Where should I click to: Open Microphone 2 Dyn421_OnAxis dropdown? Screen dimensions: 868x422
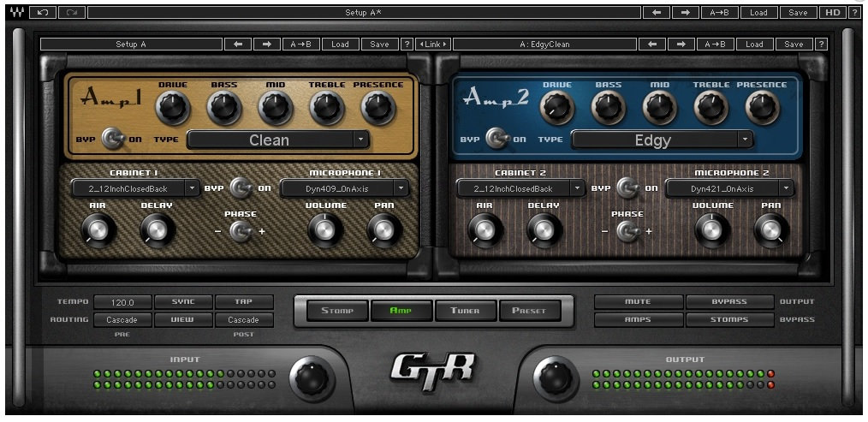point(729,188)
